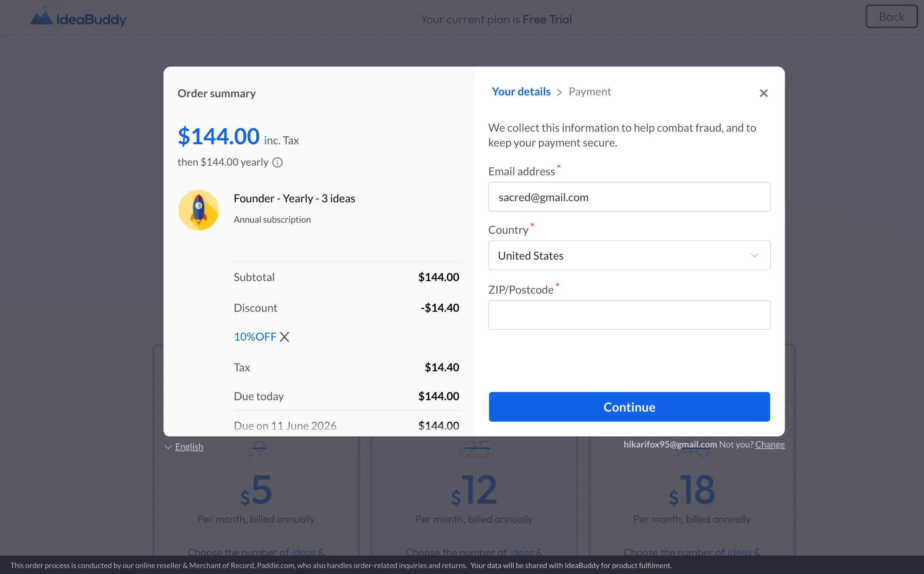Click the Founder plan rocket icon
Viewport: 924px width, 574px height.
click(199, 210)
